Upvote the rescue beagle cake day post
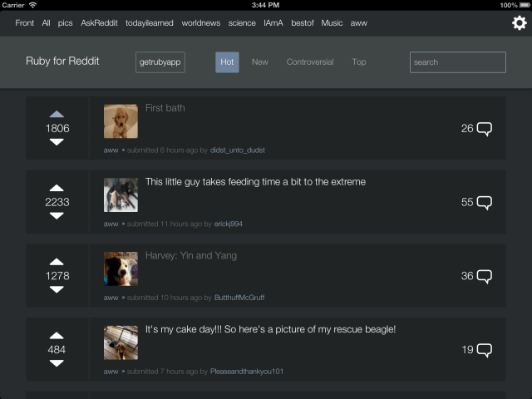The width and height of the screenshot is (532, 399). click(57, 336)
